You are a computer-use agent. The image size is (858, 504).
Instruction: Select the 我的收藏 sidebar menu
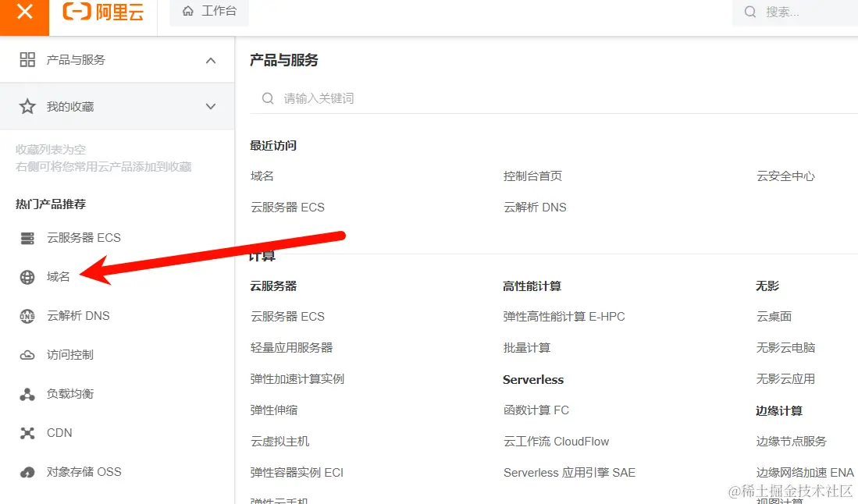pos(117,107)
